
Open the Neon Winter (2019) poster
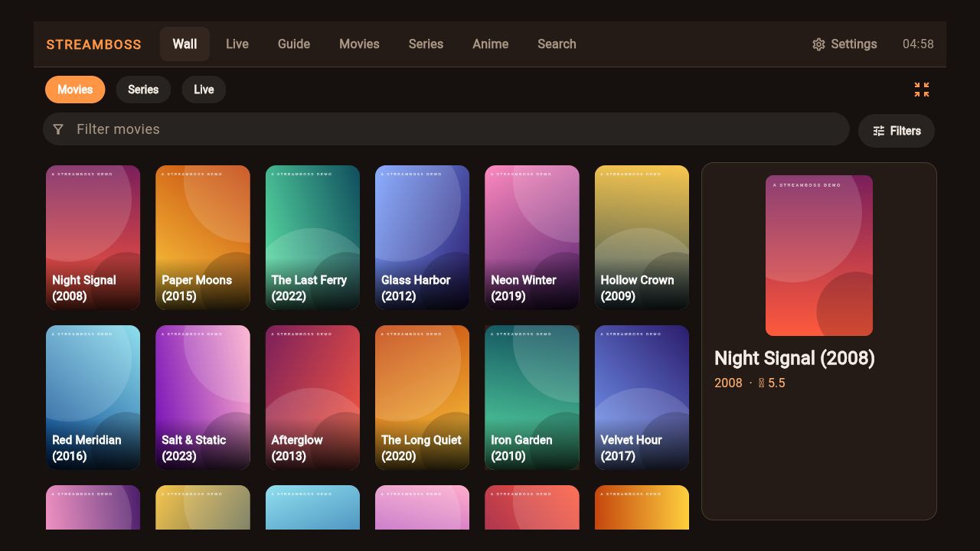(x=532, y=238)
